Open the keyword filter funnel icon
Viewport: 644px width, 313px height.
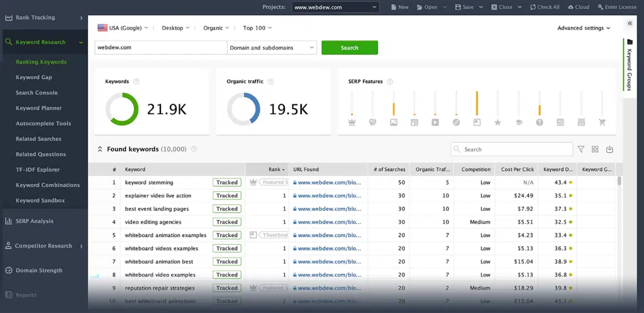point(580,150)
